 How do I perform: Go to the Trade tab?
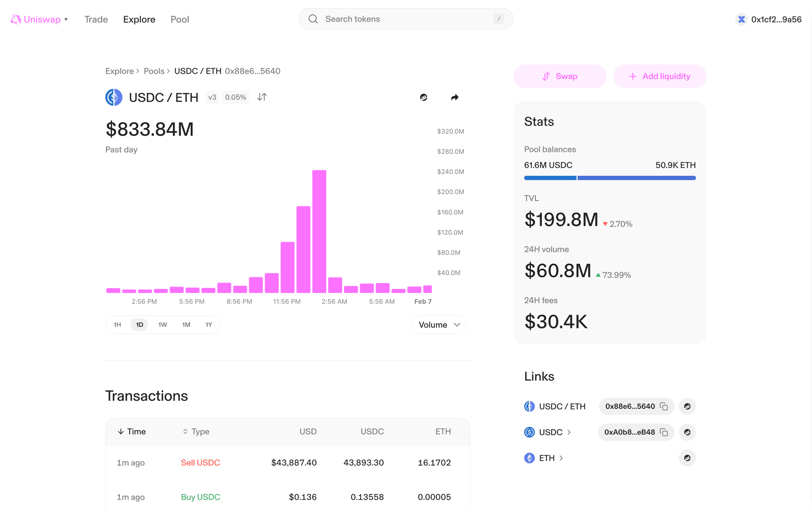pyautogui.click(x=96, y=19)
